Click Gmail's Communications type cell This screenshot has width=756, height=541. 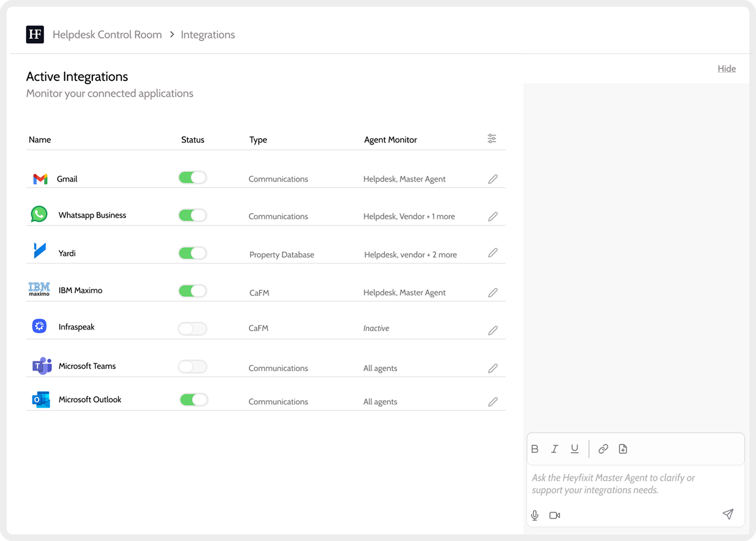point(278,179)
